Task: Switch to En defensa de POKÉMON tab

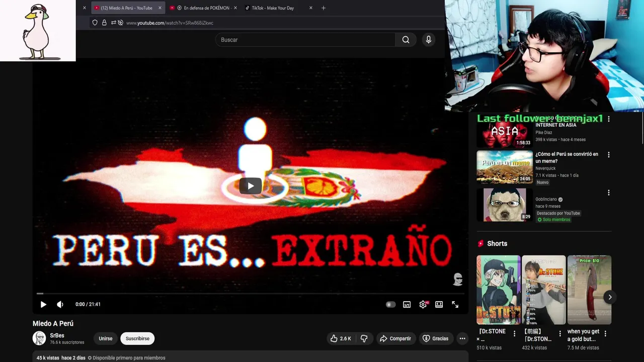Action: [x=203, y=8]
